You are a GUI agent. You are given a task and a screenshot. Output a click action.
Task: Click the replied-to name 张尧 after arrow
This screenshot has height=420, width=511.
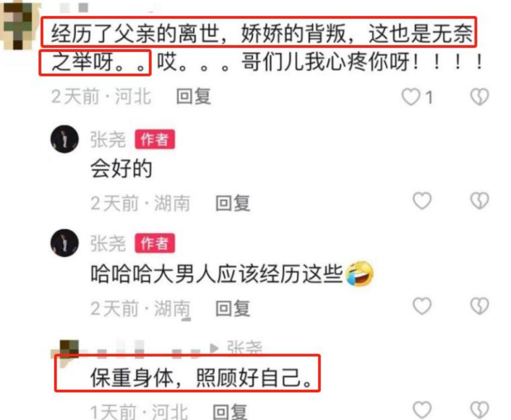click(x=244, y=348)
